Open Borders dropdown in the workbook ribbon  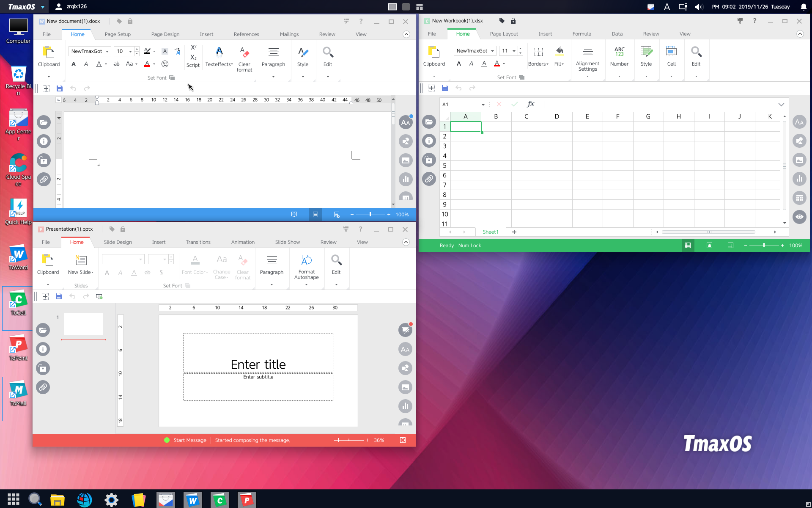point(538,57)
